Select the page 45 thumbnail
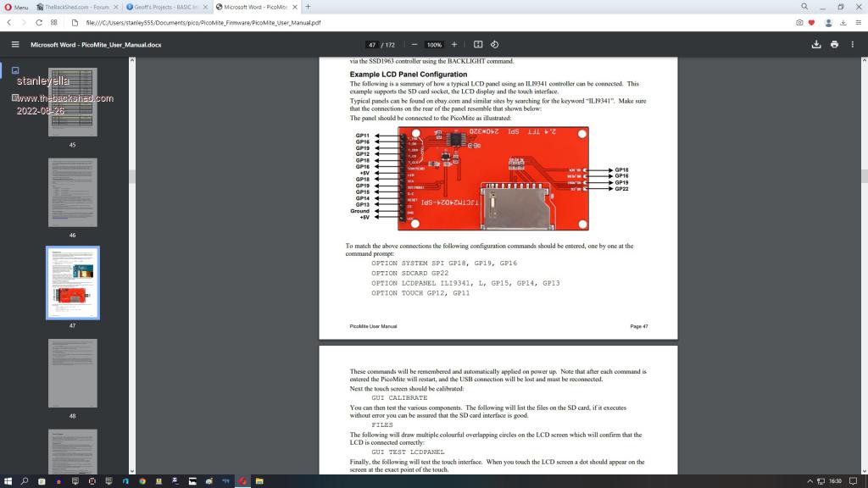This screenshot has height=488, width=868. click(72, 102)
